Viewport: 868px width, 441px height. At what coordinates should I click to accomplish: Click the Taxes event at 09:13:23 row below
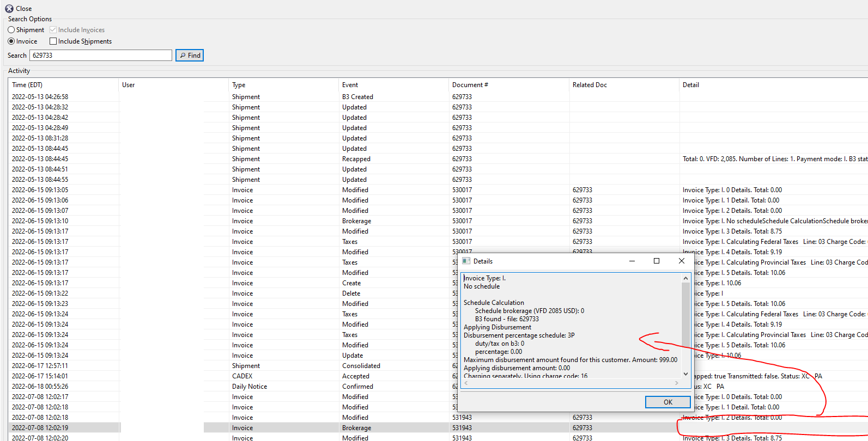(x=350, y=314)
